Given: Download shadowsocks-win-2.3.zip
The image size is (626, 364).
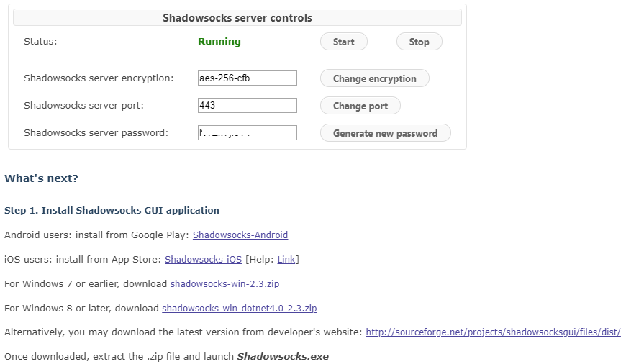Looking at the screenshot, I should point(224,284).
